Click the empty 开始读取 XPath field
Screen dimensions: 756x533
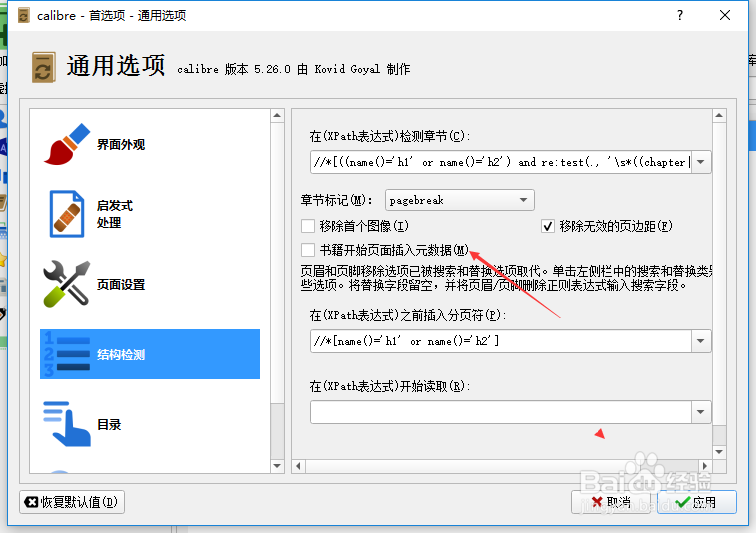coord(500,412)
